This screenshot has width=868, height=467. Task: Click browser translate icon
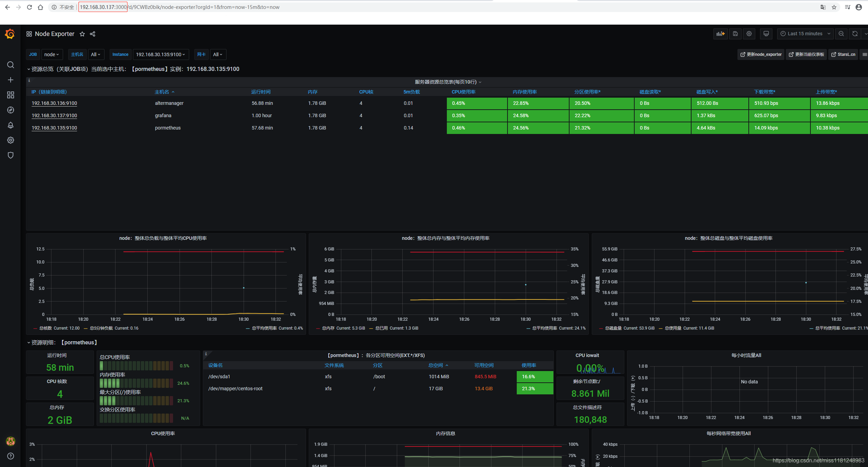tap(823, 7)
